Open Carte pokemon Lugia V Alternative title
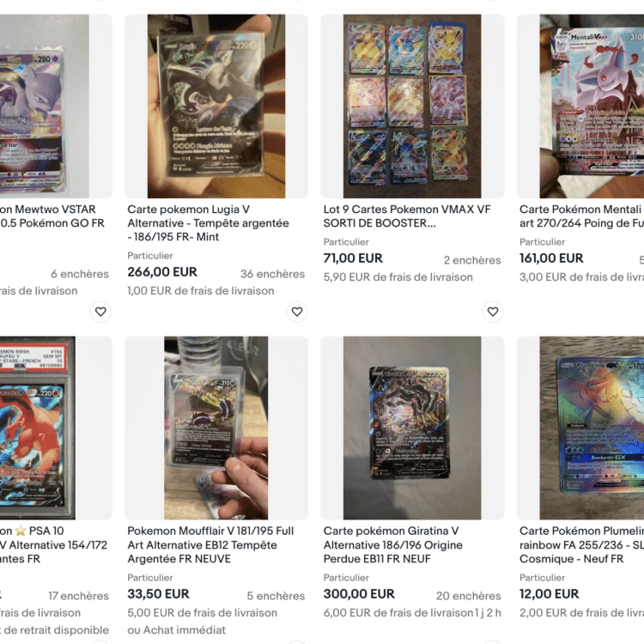This screenshot has height=644, width=644. coord(209,223)
